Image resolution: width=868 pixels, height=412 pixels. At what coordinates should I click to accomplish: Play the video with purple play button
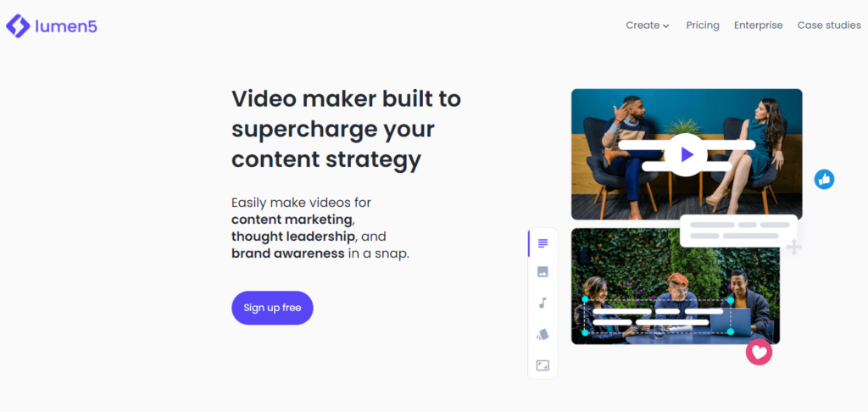686,154
